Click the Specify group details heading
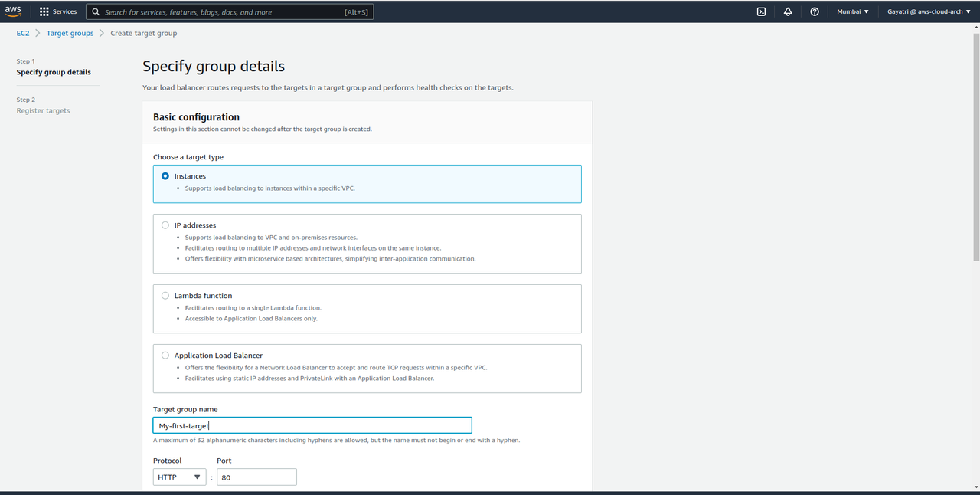The image size is (980, 495). (214, 67)
